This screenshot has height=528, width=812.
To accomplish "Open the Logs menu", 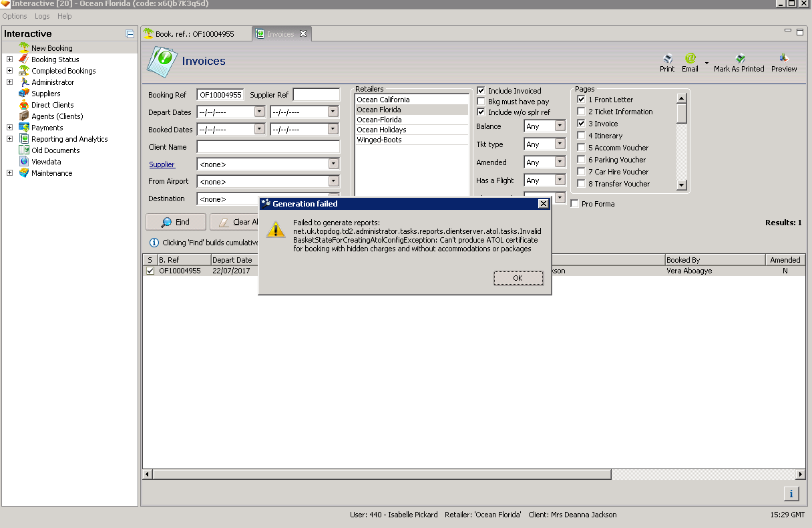I will coord(42,16).
